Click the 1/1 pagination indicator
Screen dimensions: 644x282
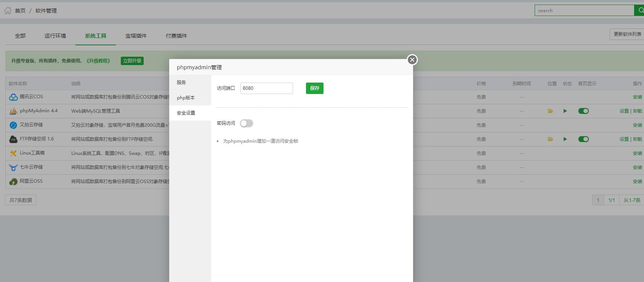coord(612,200)
